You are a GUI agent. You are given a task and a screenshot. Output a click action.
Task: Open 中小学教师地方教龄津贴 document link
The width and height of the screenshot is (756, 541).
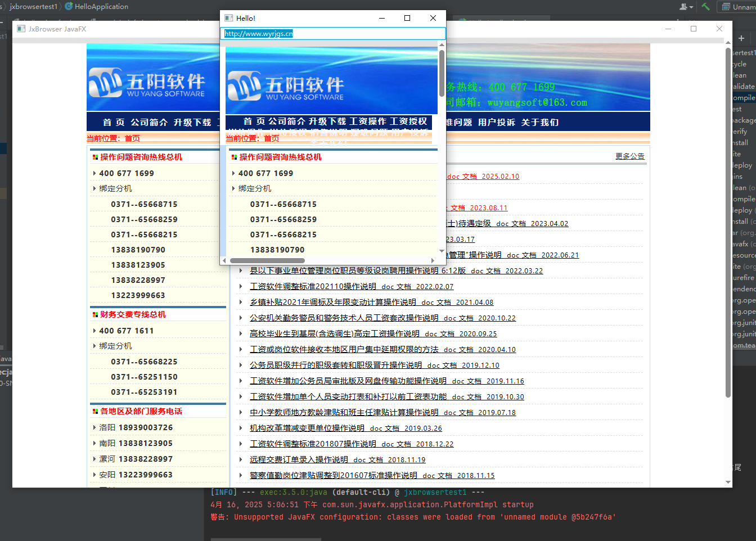[382, 412]
